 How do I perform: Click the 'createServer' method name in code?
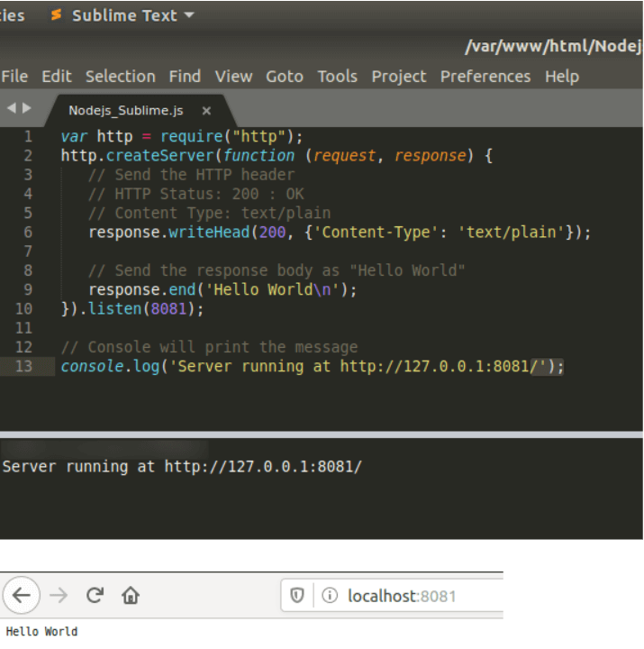coord(159,156)
